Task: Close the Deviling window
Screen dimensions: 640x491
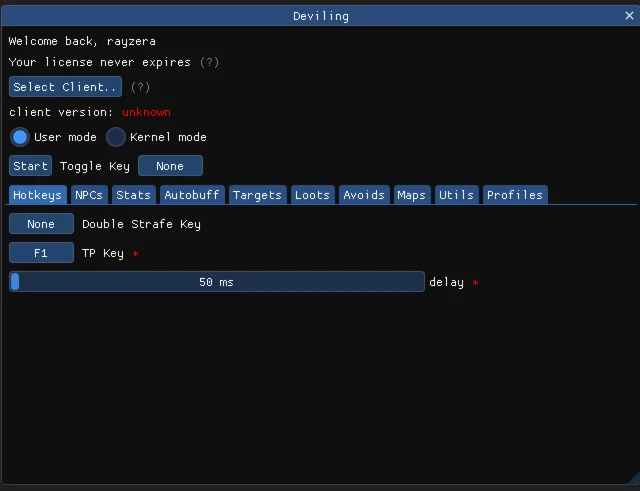Action: 629,16
